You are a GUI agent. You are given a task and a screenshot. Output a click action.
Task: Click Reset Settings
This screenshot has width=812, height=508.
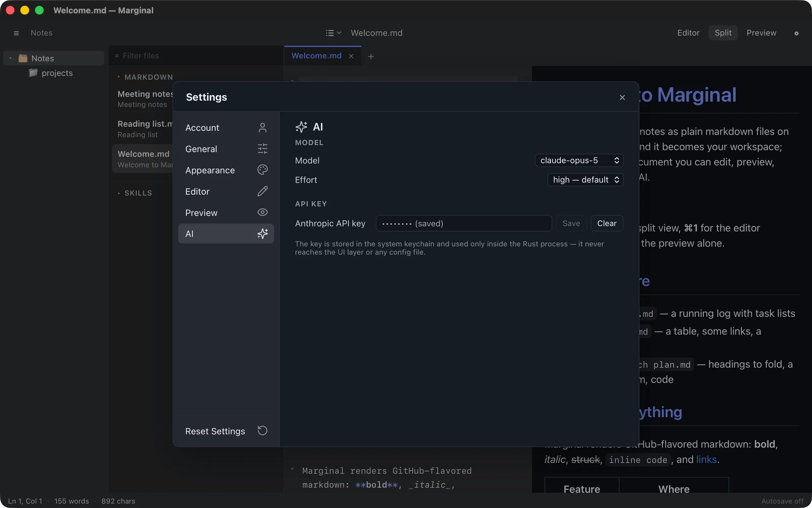coord(226,431)
